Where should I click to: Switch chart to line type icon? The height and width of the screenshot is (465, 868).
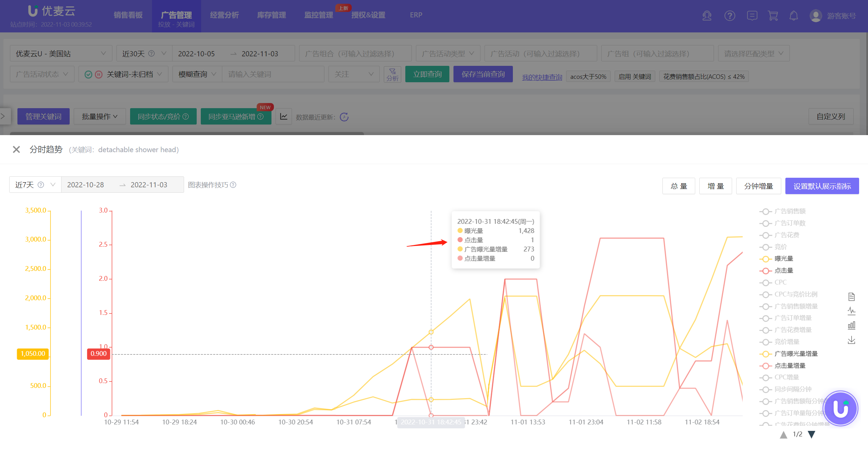pyautogui.click(x=851, y=311)
